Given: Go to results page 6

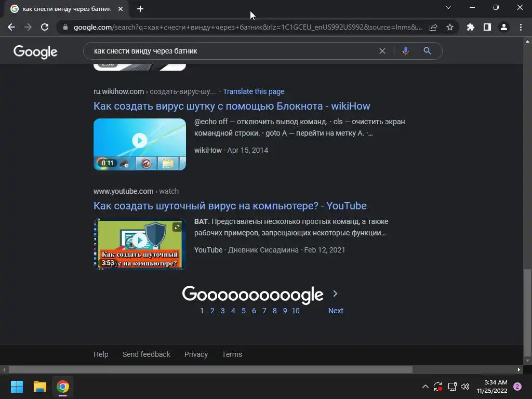Looking at the screenshot, I should (x=254, y=311).
